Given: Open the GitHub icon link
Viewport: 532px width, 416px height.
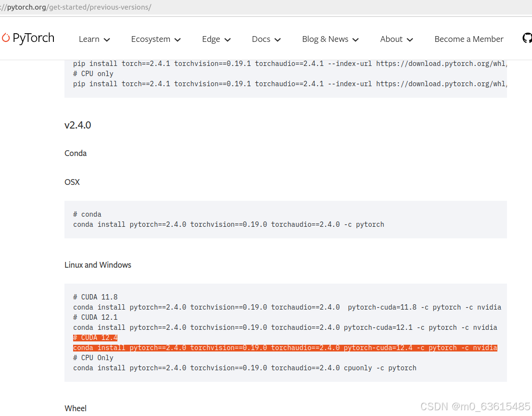Looking at the screenshot, I should point(527,38).
